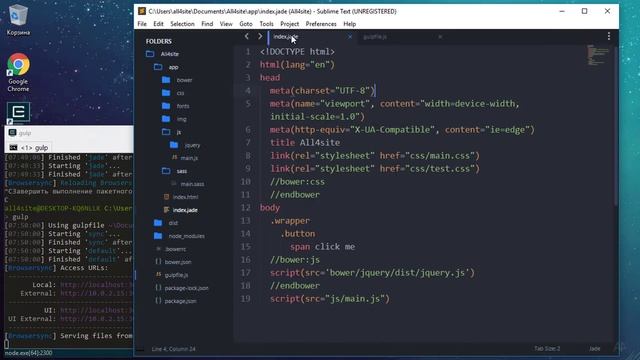Open the Jade syntax selector in the status bar
Viewport: 640px width, 360px height.
[595, 349]
